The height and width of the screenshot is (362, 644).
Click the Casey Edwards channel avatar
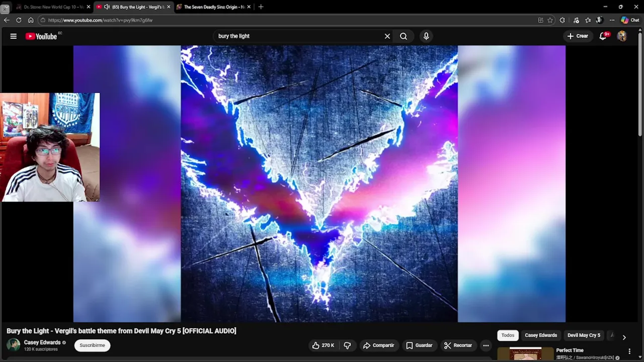coord(14,345)
